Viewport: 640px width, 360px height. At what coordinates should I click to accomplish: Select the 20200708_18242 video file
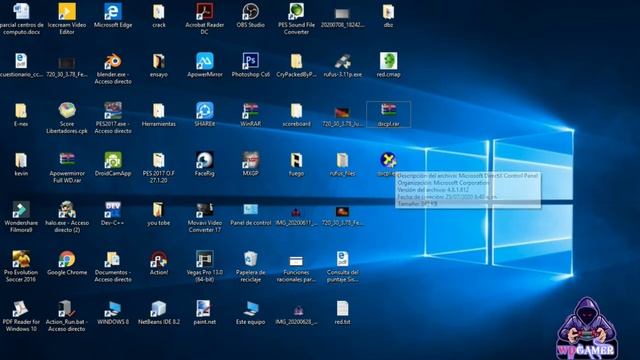coord(342,18)
